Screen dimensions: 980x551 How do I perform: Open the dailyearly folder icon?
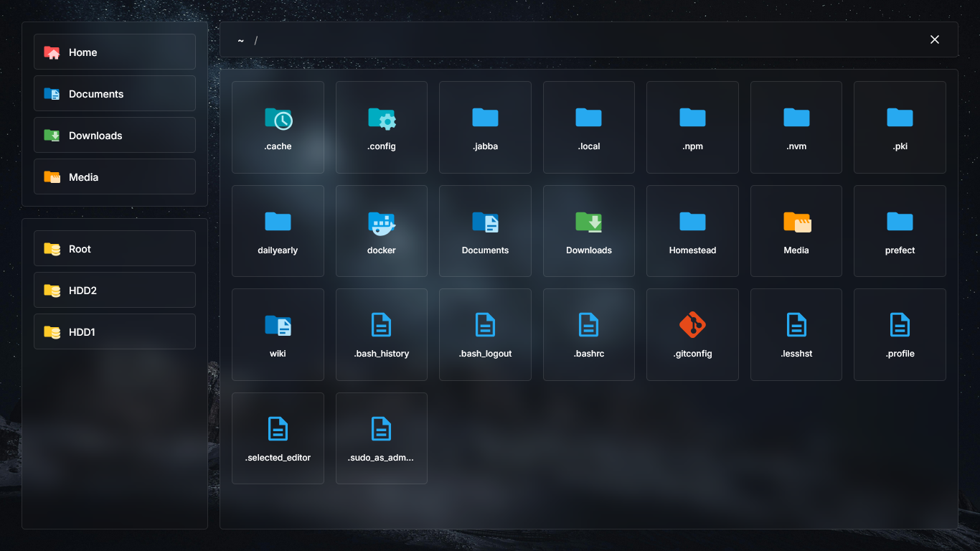(278, 221)
